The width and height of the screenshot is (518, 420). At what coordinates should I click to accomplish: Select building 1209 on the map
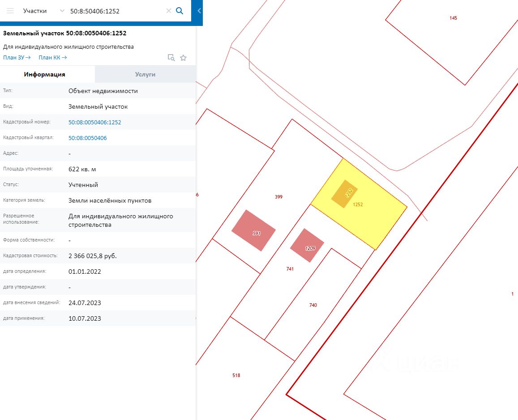pos(307,246)
